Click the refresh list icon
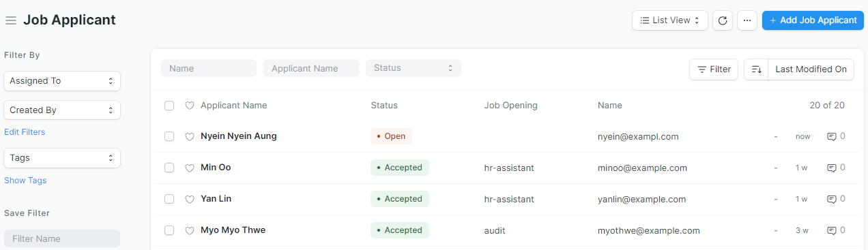The width and height of the screenshot is (868, 250). tap(723, 20)
